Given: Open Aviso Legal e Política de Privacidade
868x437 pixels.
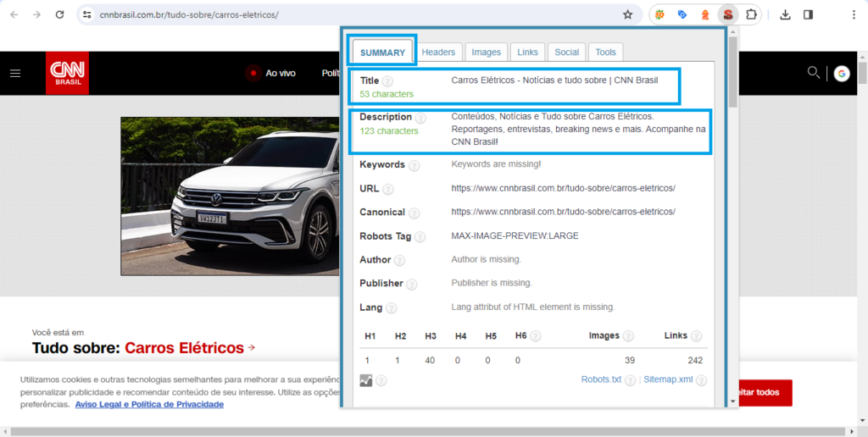Looking at the screenshot, I should [149, 404].
